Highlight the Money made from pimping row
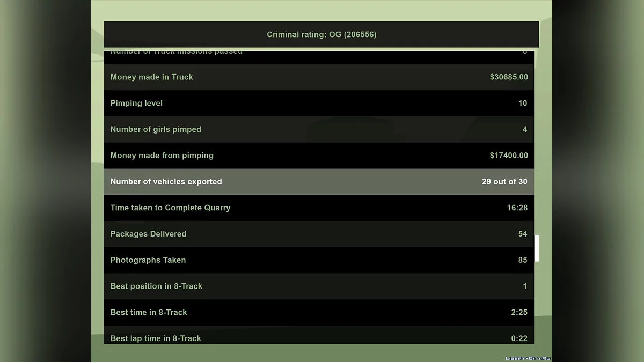The width and height of the screenshot is (644, 362). pos(318,156)
